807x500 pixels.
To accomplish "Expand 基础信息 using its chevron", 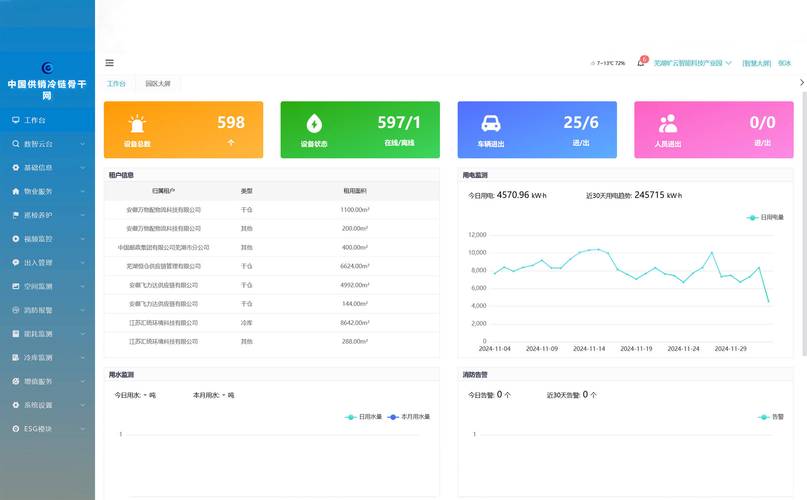I will click(82, 167).
